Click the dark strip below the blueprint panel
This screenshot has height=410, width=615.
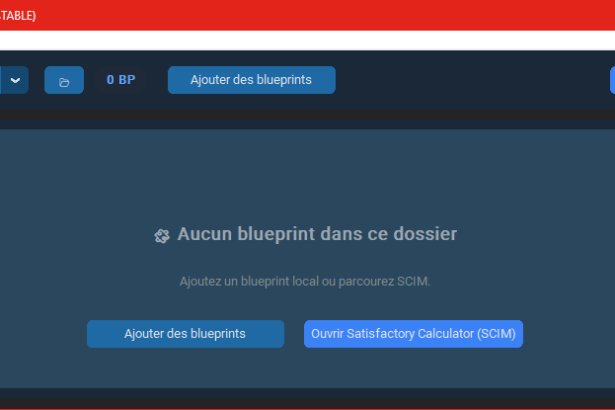point(300,398)
